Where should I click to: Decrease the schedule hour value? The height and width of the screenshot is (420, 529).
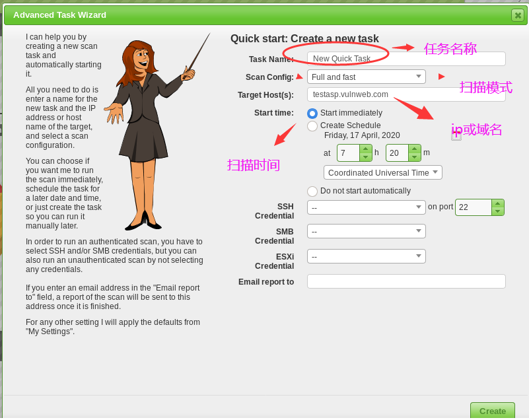pyautogui.click(x=366, y=157)
